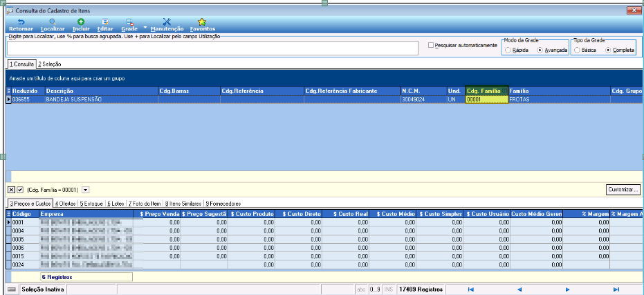644x295 pixels.
Task: Click the window title bar icon
Action: 9,10
